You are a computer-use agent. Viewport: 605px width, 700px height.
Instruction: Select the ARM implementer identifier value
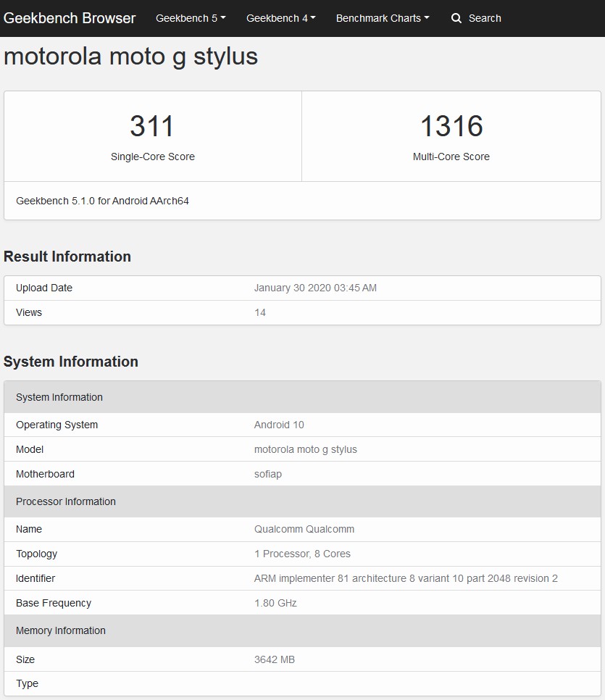(406, 578)
